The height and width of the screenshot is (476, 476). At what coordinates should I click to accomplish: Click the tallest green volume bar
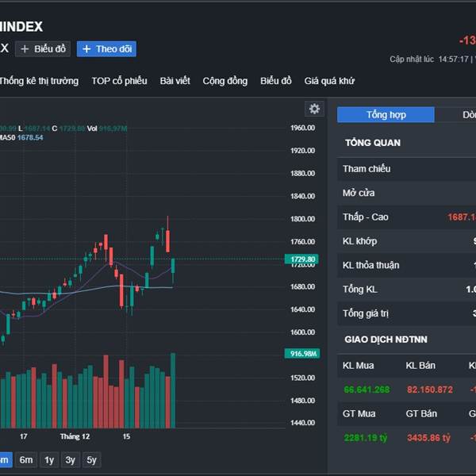pos(173,390)
